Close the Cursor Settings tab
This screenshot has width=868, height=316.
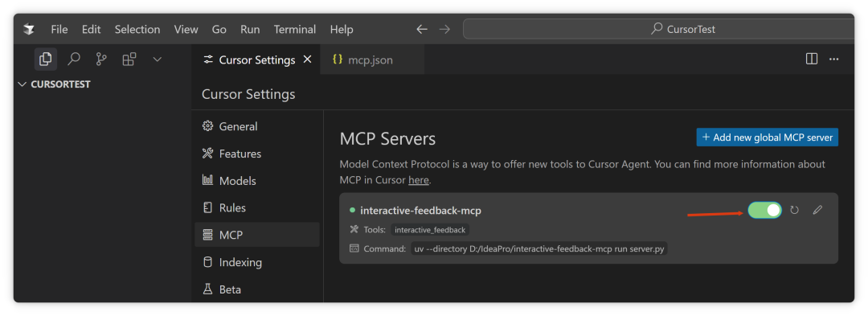click(x=307, y=60)
